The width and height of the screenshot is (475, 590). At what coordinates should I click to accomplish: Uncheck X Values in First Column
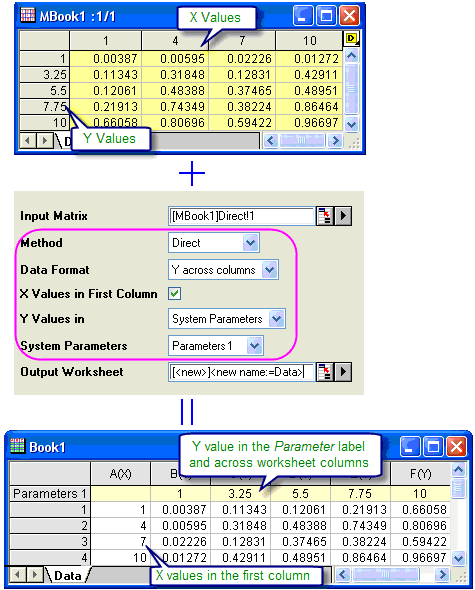(175, 293)
